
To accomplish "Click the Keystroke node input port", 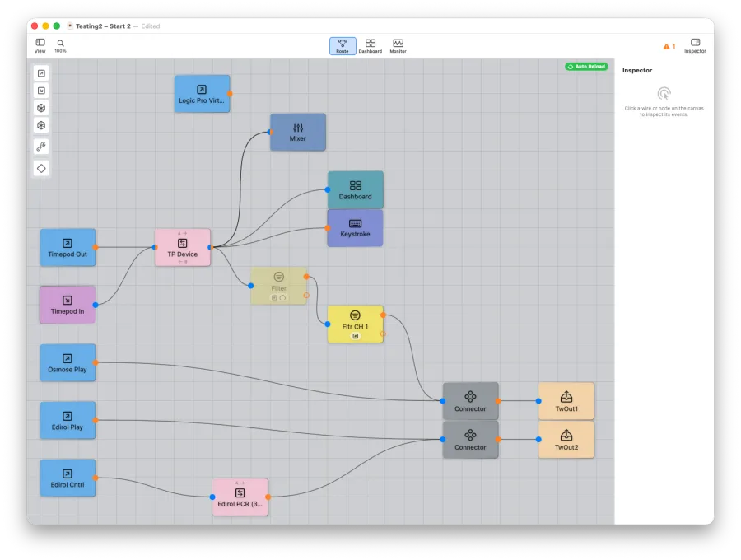I will point(328,228).
